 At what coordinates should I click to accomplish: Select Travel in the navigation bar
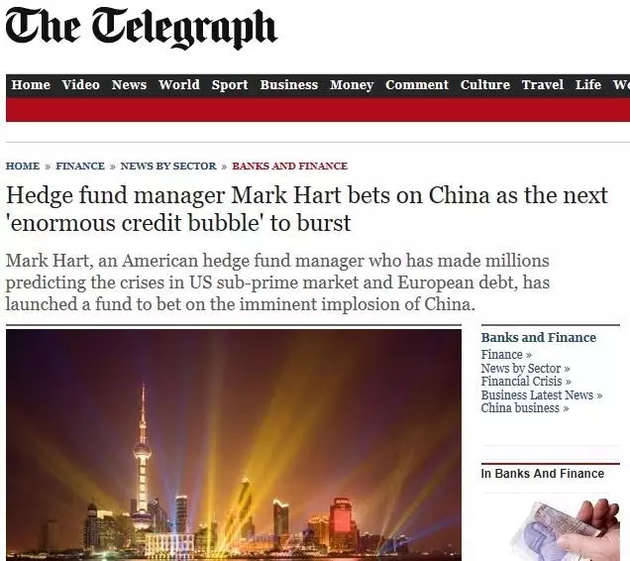[542, 85]
